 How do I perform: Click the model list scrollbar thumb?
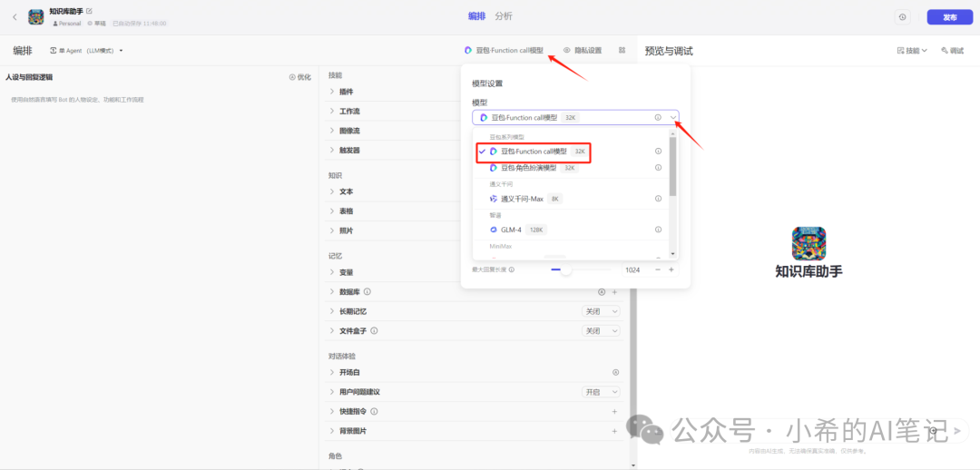tap(672, 166)
